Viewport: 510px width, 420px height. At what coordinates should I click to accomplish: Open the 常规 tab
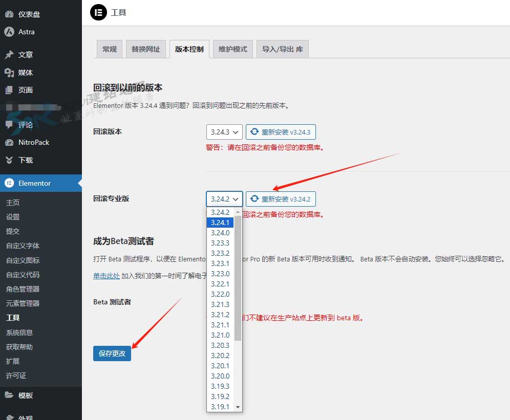(109, 49)
